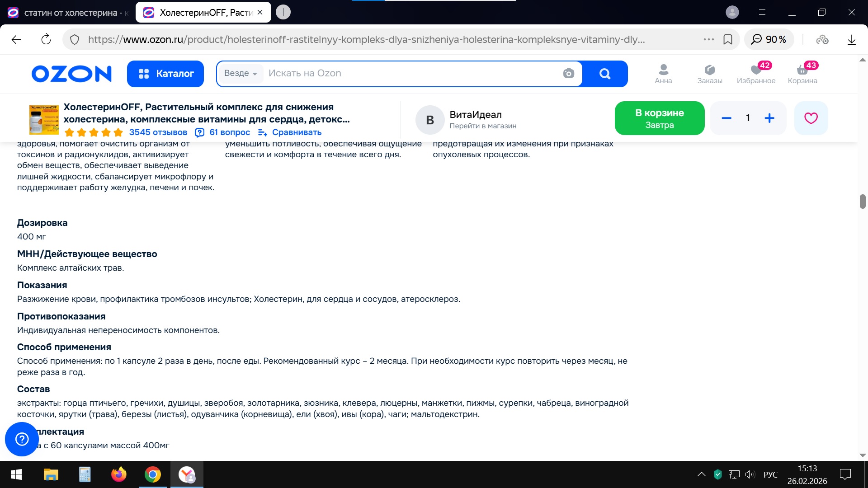868x488 pixels.
Task: Click the blue help question-mark bubble
Action: [22, 439]
